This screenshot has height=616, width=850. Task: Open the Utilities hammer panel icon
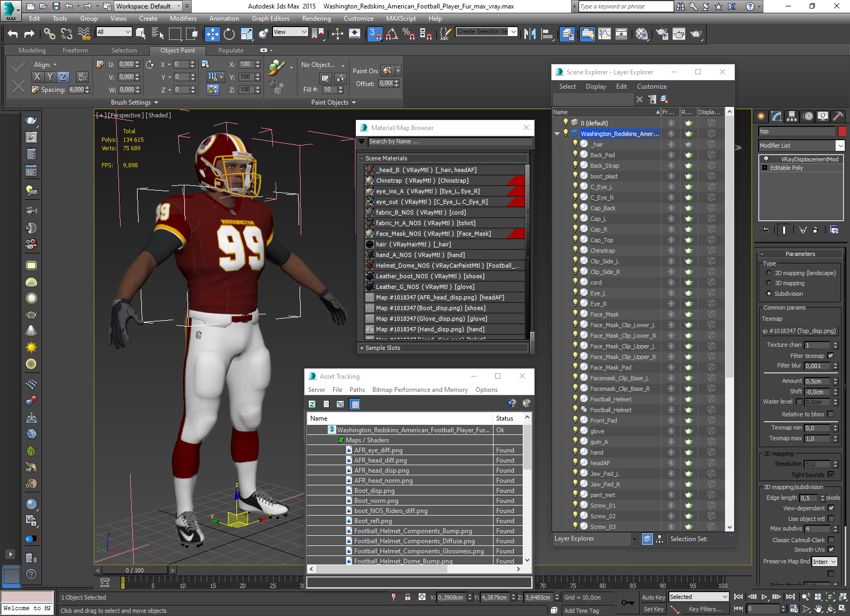[x=838, y=116]
